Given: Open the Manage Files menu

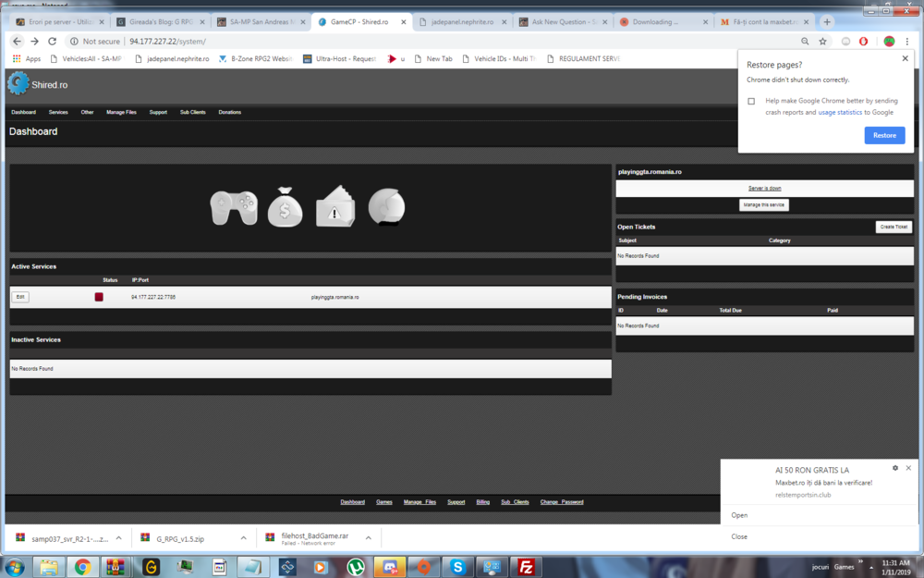Looking at the screenshot, I should pyautogui.click(x=121, y=112).
